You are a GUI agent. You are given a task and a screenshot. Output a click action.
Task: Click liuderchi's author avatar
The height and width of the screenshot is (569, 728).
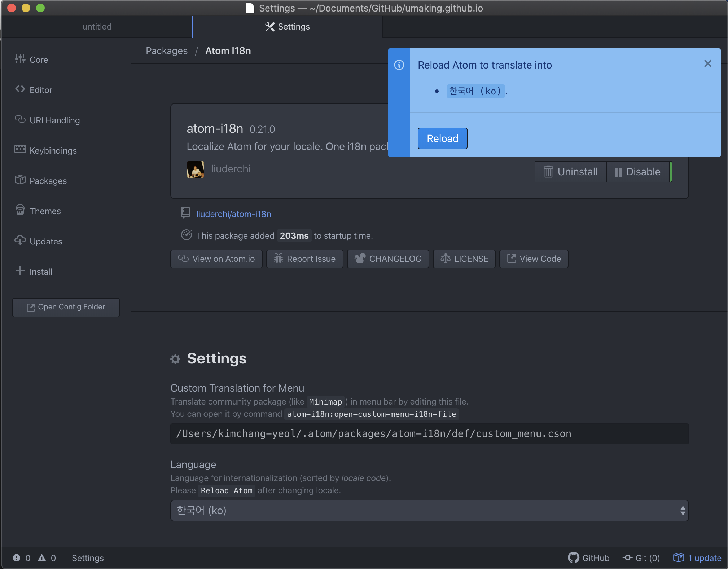pyautogui.click(x=196, y=169)
